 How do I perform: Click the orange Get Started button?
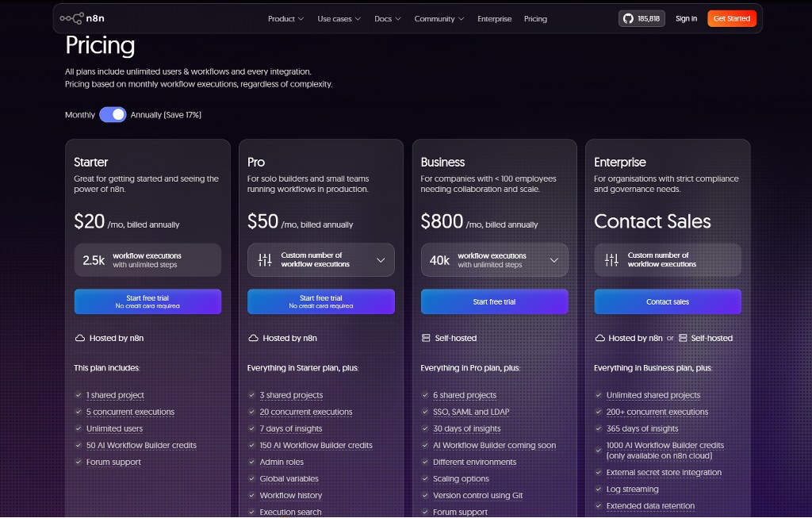(732, 19)
